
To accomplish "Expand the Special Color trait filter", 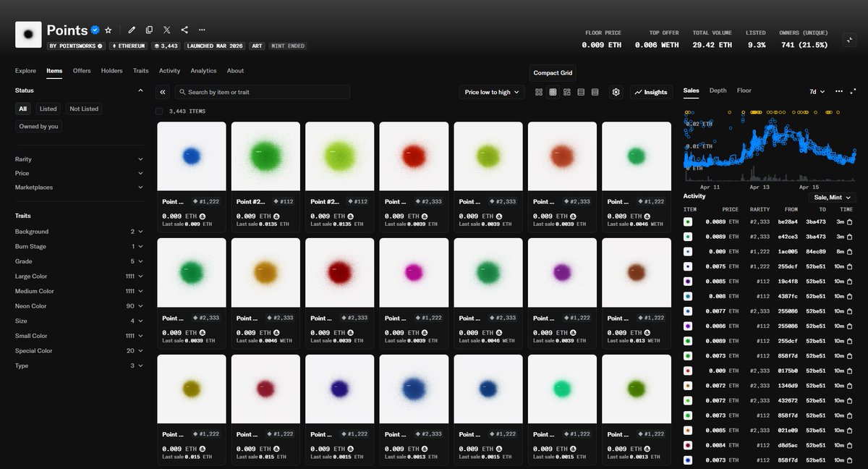I will pyautogui.click(x=80, y=351).
